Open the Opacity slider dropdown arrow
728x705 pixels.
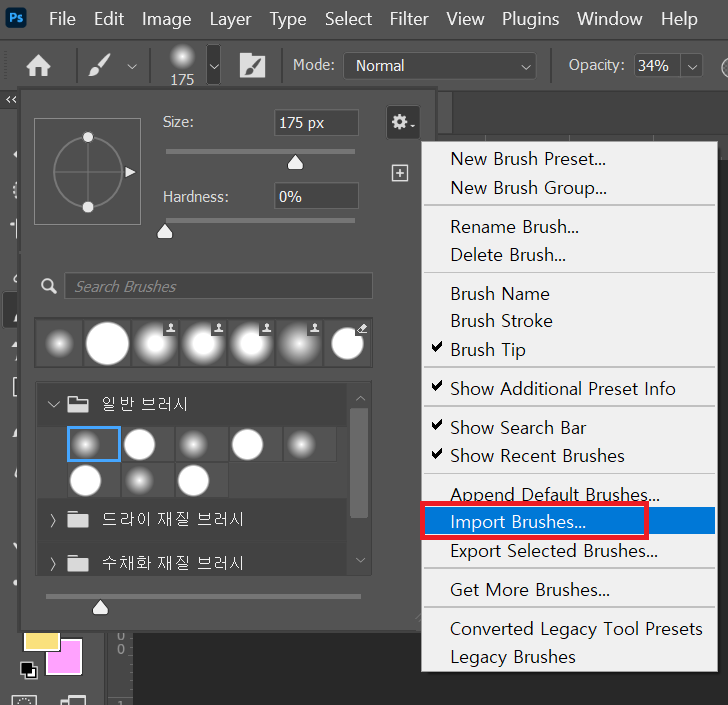coord(692,66)
